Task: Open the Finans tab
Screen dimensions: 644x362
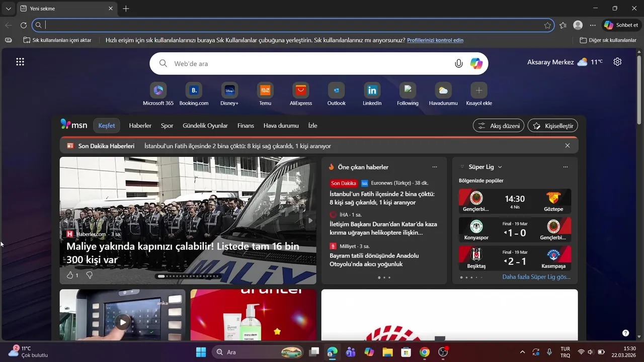Action: click(246, 126)
